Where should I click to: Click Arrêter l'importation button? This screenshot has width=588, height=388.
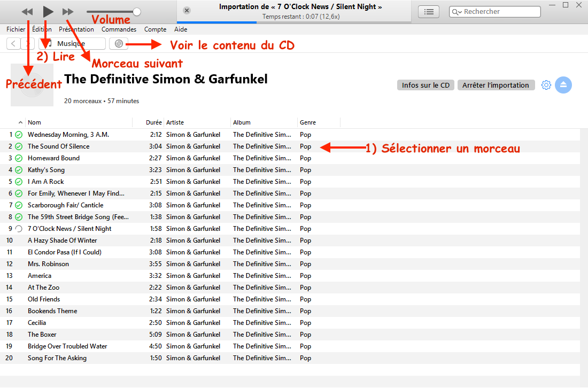496,85
